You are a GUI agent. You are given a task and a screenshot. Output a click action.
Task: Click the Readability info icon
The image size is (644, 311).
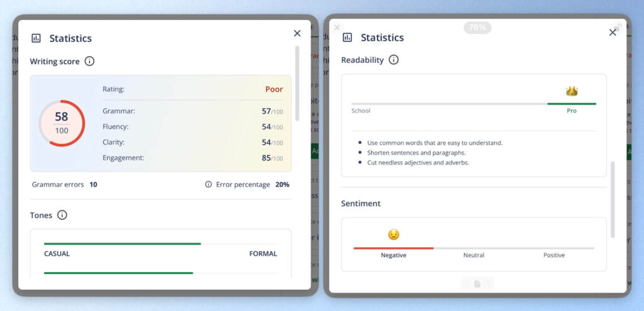394,60
